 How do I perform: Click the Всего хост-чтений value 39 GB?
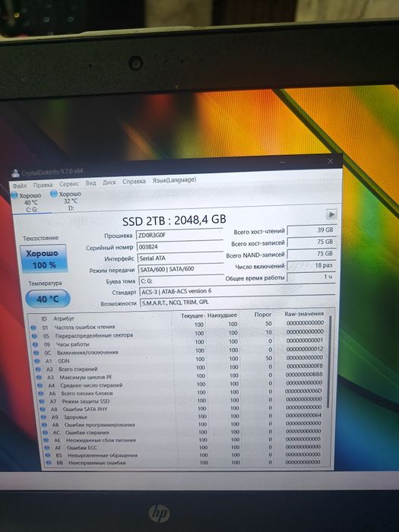click(312, 230)
